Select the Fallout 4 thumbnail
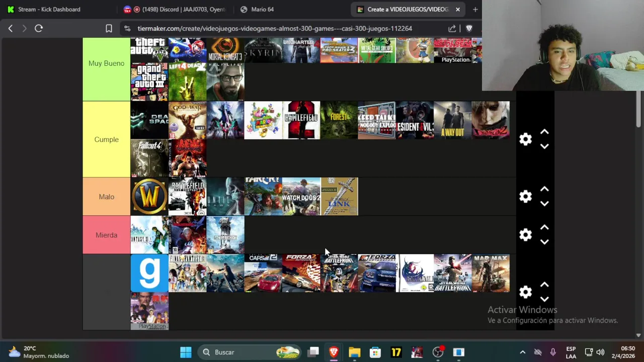This screenshot has height=362, width=644. (149, 158)
